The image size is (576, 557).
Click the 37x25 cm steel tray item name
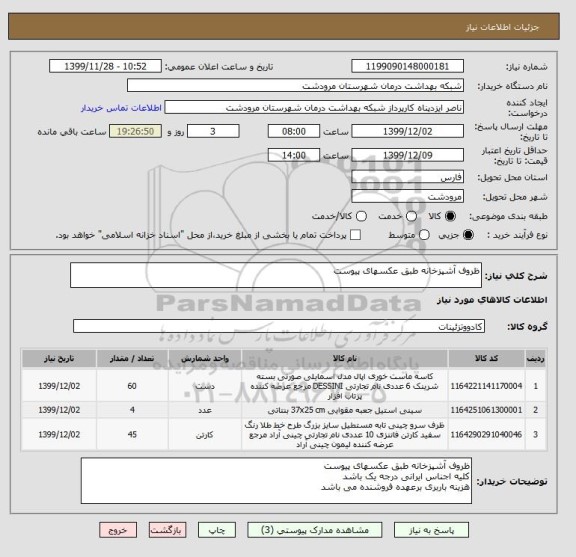(345, 410)
